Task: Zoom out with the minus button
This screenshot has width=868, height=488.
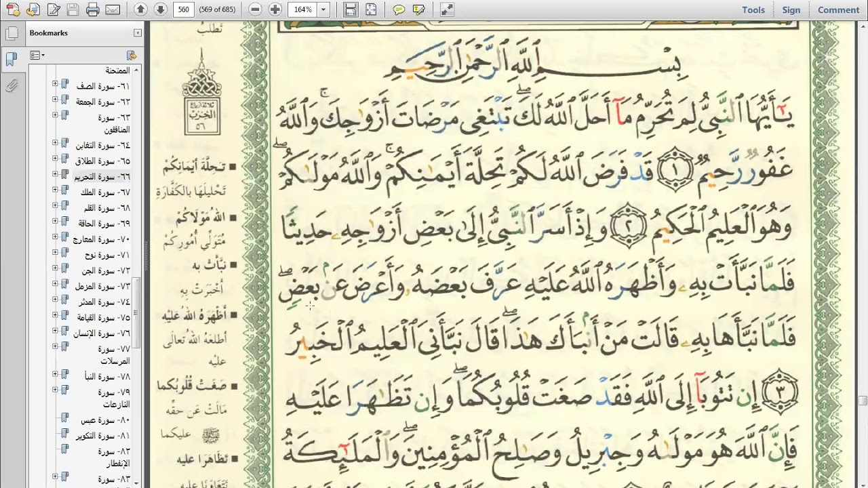Action: [255, 9]
